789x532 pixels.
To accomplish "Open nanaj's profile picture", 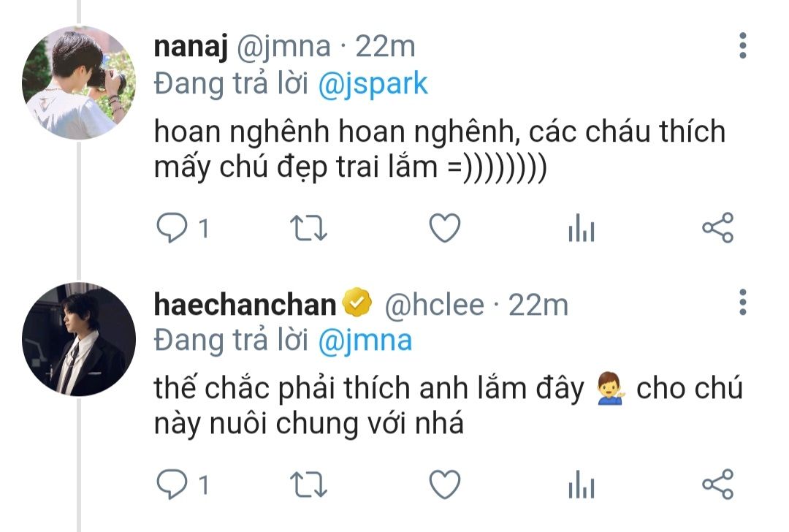I will pyautogui.click(x=79, y=83).
